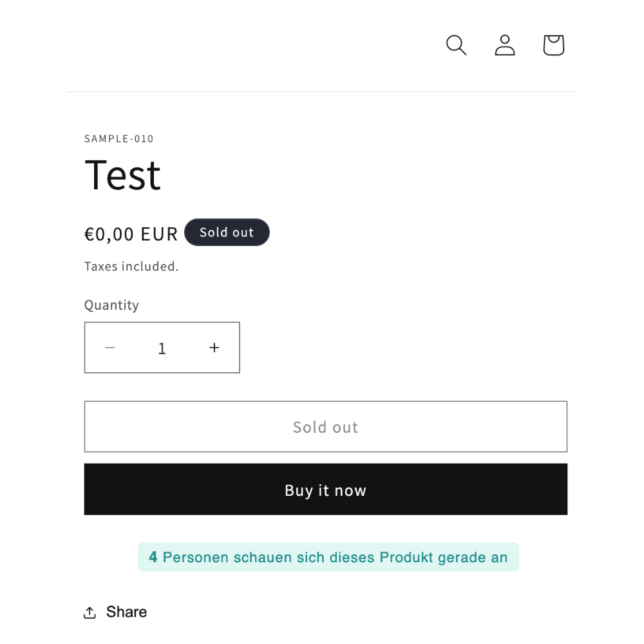Open the search magnifier icon
This screenshot has width=644, height=644.
coord(456,45)
